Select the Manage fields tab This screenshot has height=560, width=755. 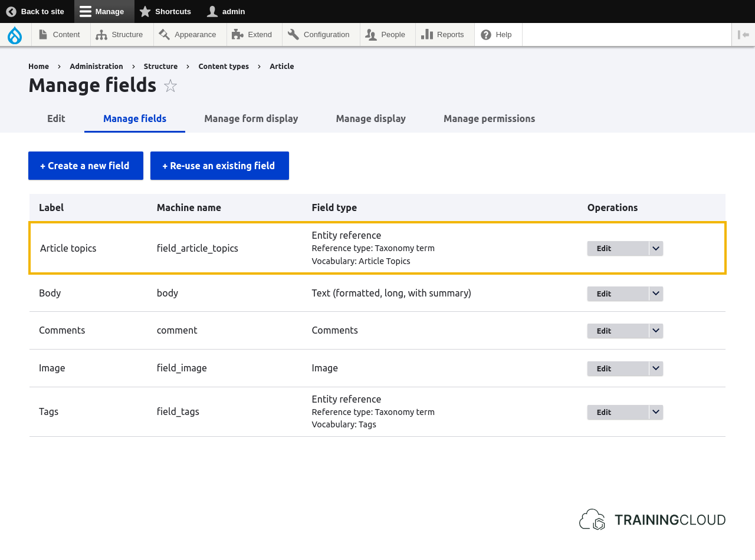(134, 118)
